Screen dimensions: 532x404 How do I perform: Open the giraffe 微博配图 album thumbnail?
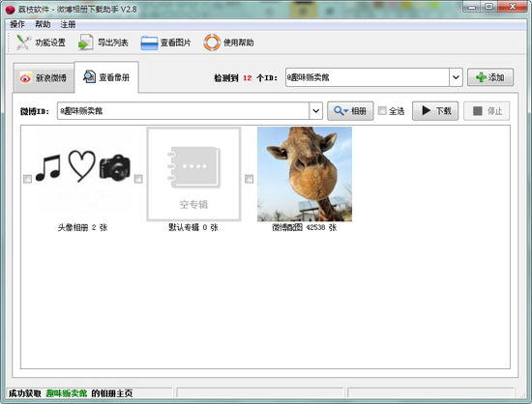tap(305, 174)
